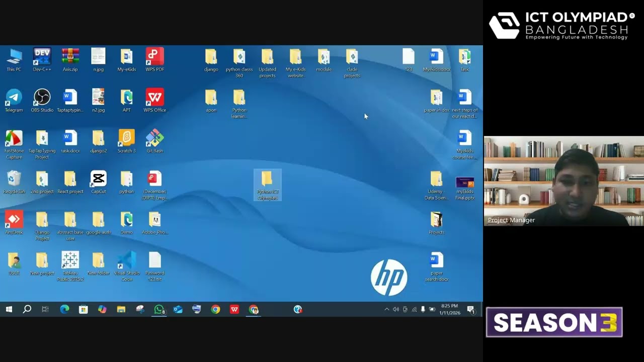This screenshot has width=644, height=362.
Task: Select the module folder icon
Action: [x=324, y=60]
